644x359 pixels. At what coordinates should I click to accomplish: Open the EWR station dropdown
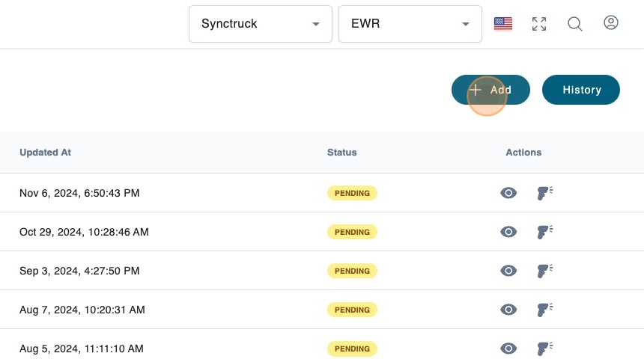pyautogui.click(x=410, y=24)
